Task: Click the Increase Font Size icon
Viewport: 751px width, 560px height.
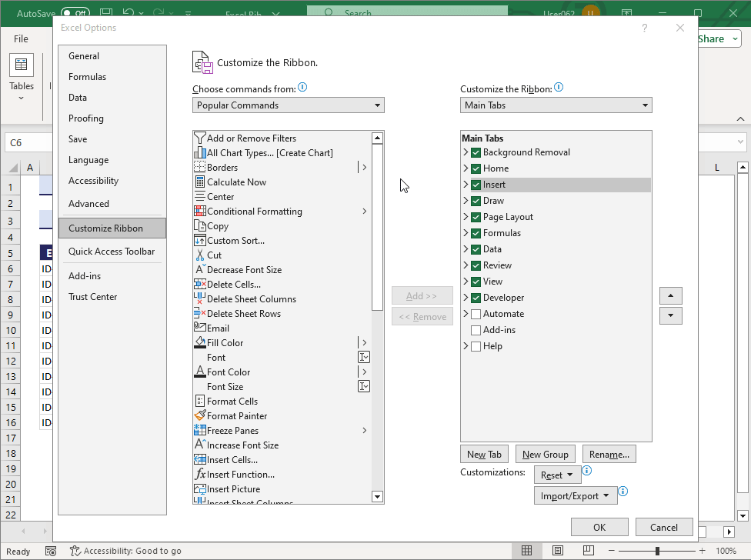Action: coord(200,445)
